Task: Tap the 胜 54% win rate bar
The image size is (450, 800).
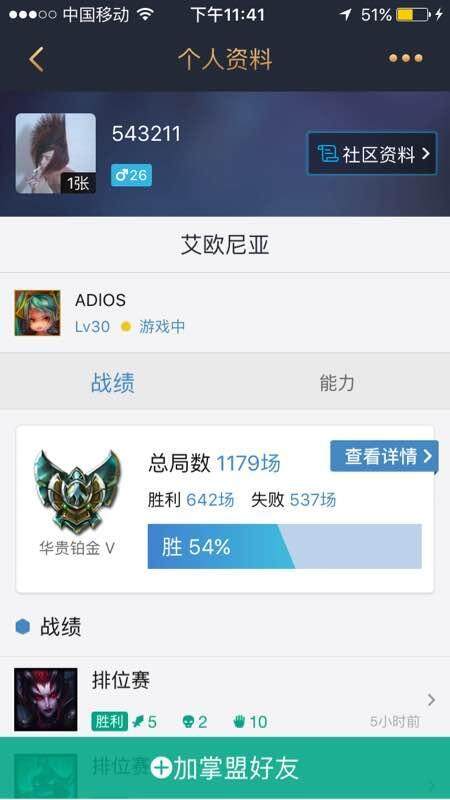Action: (285, 546)
